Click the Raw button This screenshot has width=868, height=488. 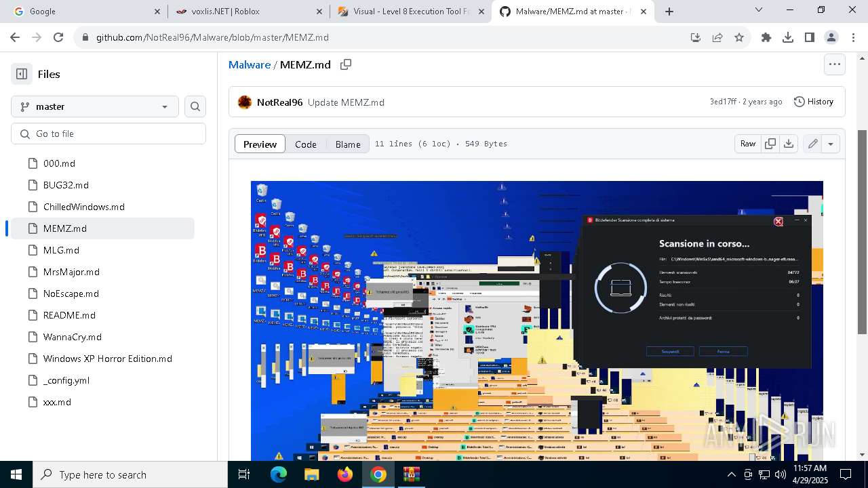[748, 144]
